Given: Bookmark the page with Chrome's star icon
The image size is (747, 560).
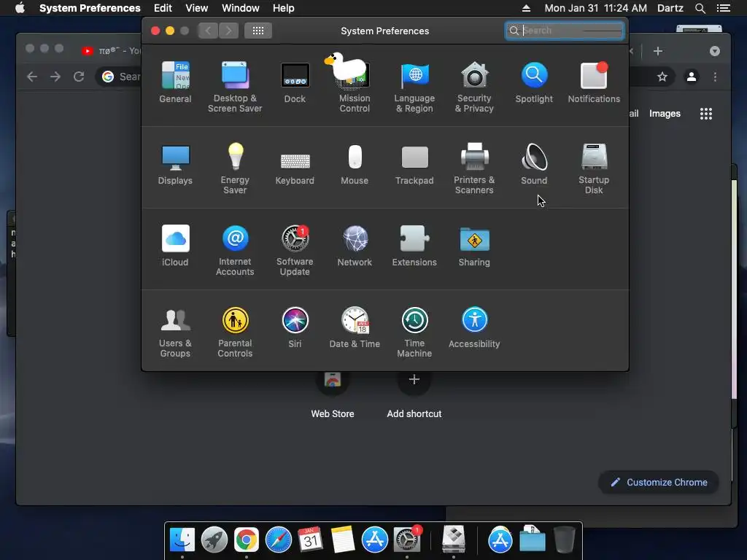Looking at the screenshot, I should pyautogui.click(x=662, y=77).
